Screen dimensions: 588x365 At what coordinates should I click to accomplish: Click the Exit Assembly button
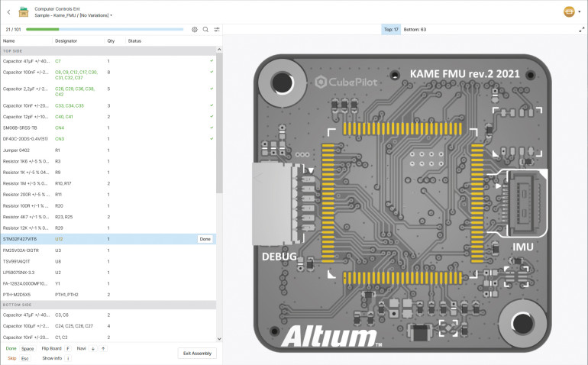pyautogui.click(x=197, y=353)
